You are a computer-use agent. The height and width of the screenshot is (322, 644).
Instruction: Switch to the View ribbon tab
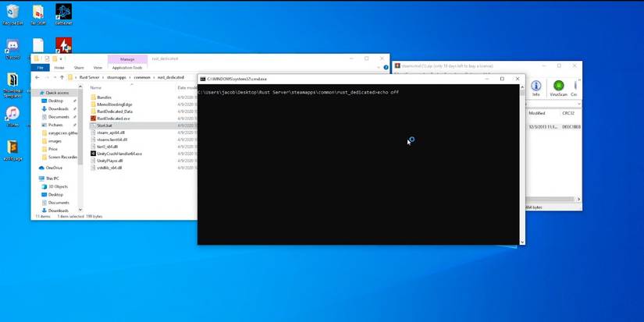[x=97, y=68]
